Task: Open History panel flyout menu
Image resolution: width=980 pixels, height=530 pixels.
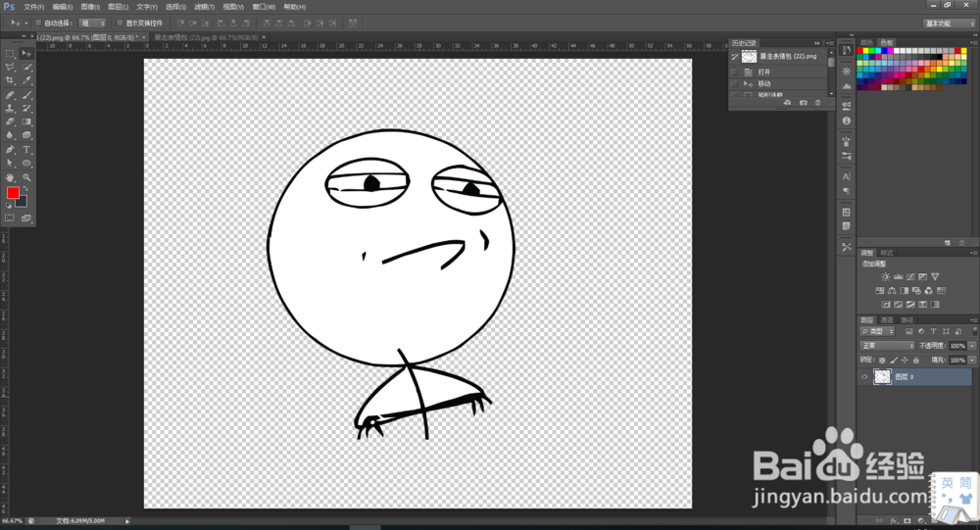Action: [x=830, y=43]
